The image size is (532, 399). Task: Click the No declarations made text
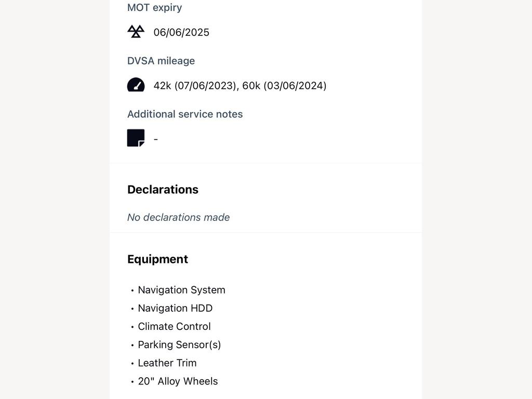[x=179, y=217]
